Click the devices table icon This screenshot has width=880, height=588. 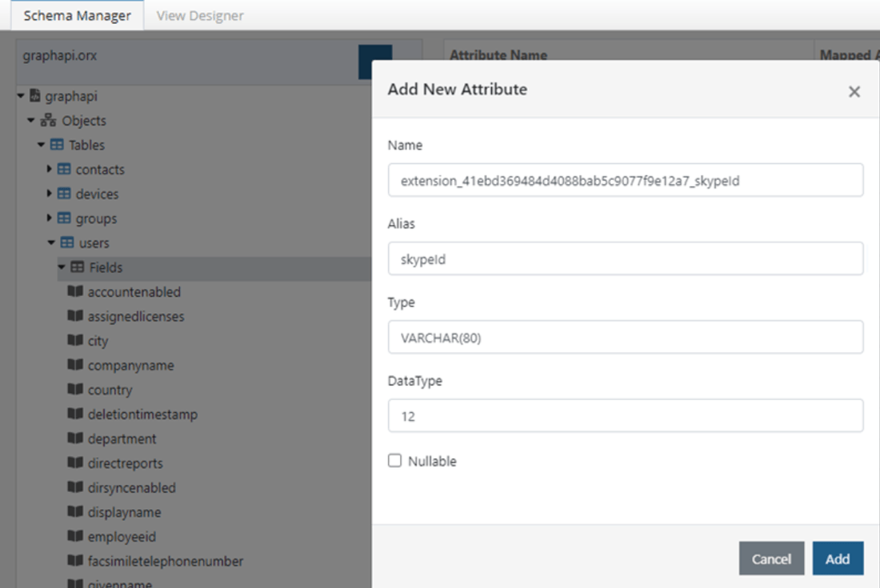(64, 194)
